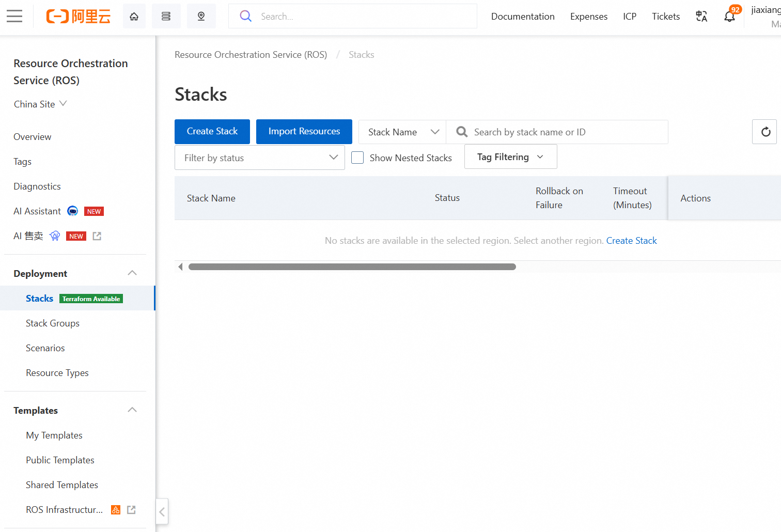Open the Tag Filtering dropdown
781x532 pixels.
[x=510, y=157]
